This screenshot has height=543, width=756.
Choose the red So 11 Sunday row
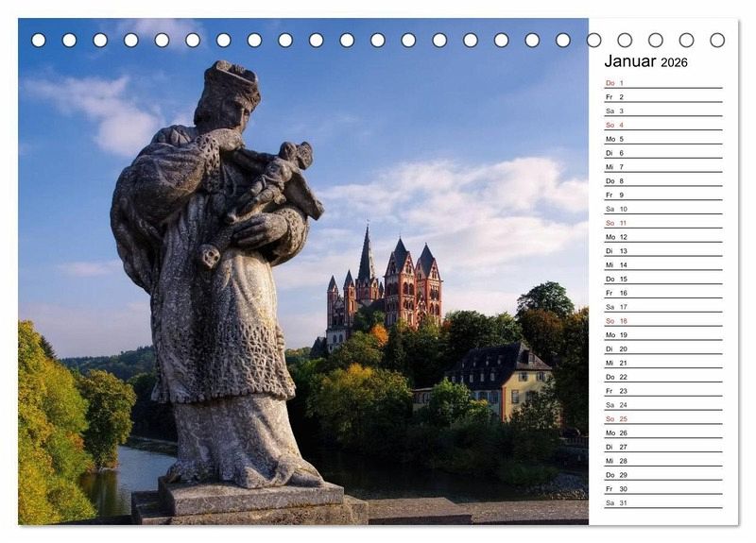point(662,223)
